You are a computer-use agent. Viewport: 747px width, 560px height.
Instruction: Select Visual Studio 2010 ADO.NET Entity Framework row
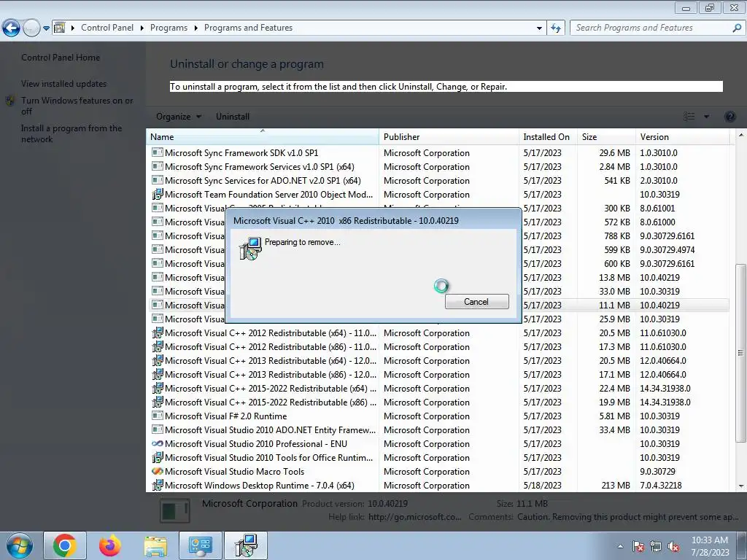point(439,430)
